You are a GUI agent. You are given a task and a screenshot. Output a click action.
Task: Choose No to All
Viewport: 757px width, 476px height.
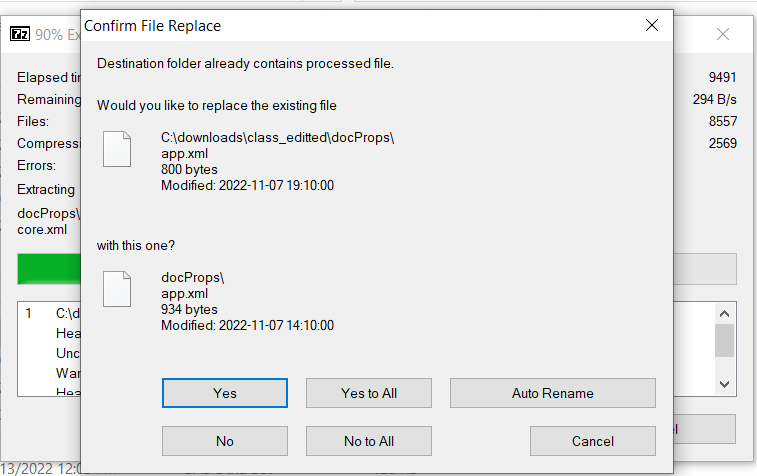point(368,441)
